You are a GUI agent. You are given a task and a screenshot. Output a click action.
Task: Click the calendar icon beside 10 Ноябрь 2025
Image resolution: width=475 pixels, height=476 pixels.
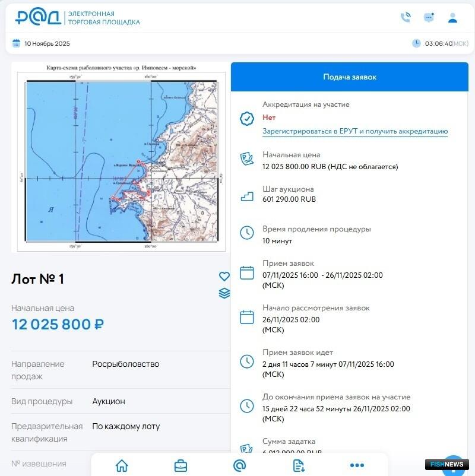(16, 43)
